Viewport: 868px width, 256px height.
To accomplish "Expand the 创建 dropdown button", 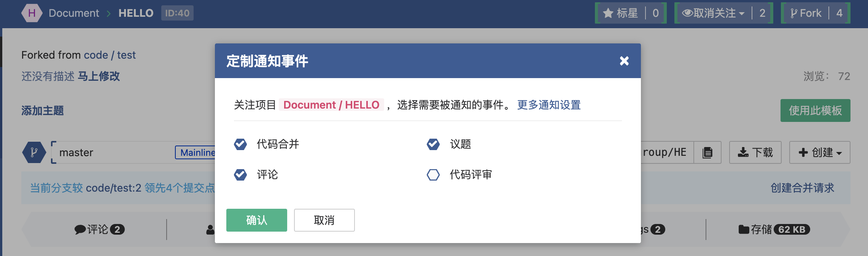I will (820, 152).
